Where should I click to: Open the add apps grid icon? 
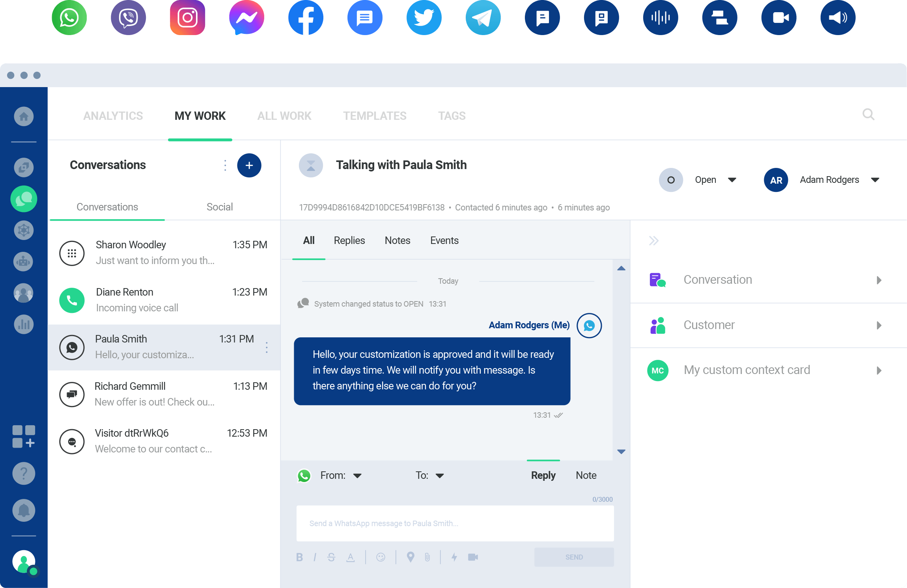coord(24,436)
